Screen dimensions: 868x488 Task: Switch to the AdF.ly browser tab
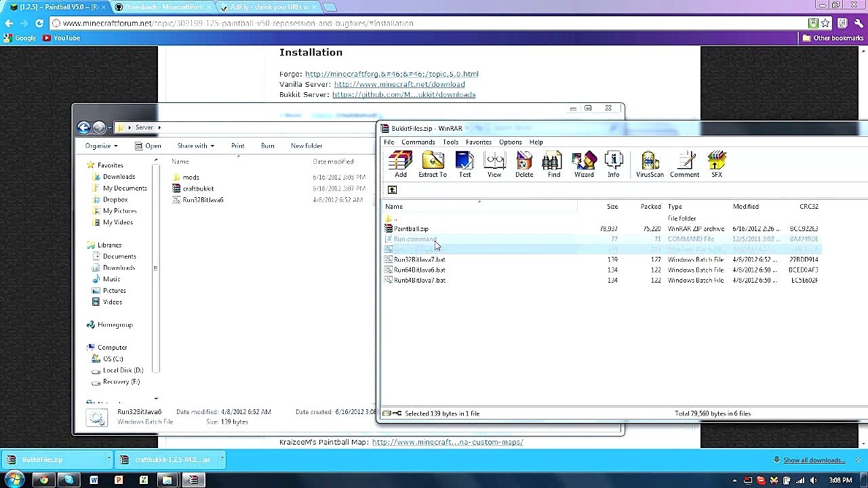268,7
